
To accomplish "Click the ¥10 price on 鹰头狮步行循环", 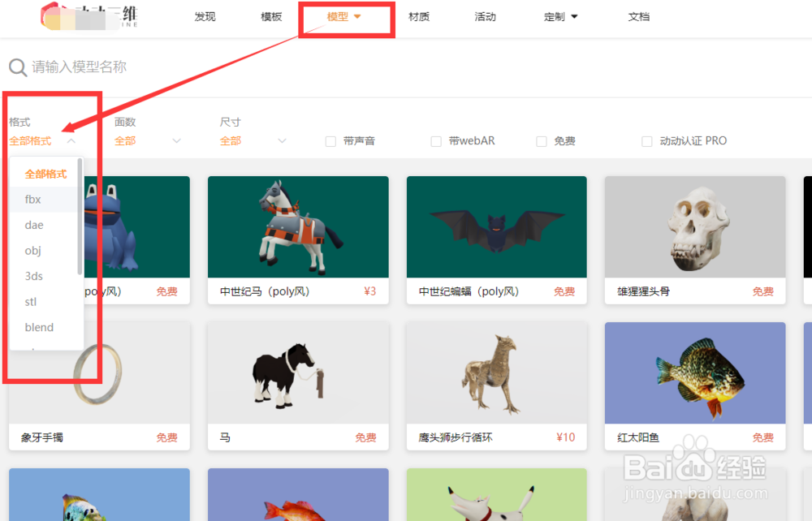I will pos(565,437).
